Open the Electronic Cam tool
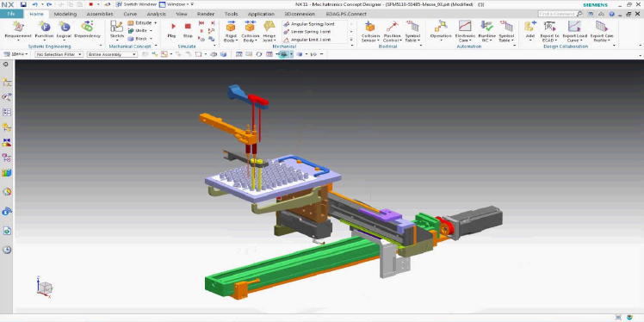The width and height of the screenshot is (644, 322). [x=465, y=32]
